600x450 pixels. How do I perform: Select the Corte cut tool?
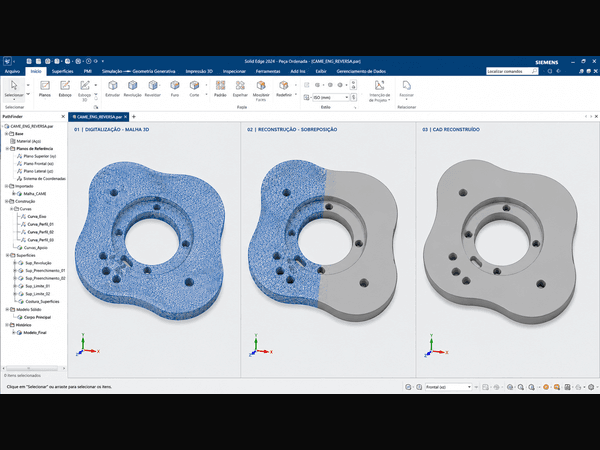194,88
